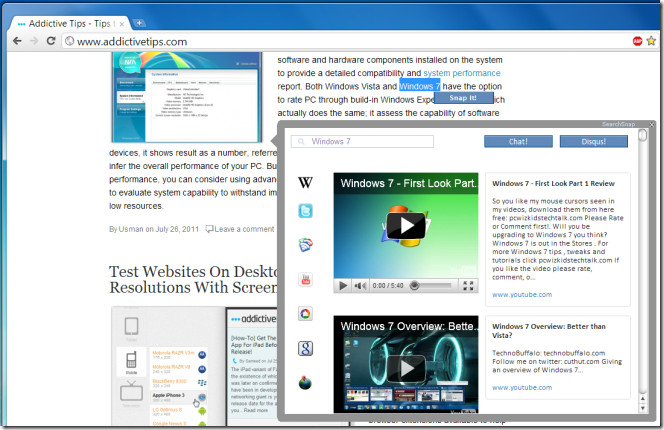Click the SearchSnap scrollbar thumb at top
The width and height of the screenshot is (664, 430).
pyautogui.click(x=642, y=135)
